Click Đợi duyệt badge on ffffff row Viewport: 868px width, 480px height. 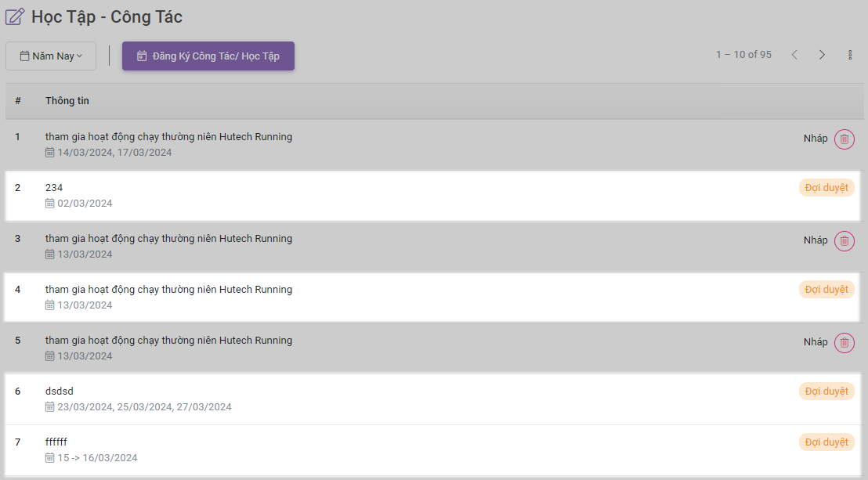click(x=826, y=442)
